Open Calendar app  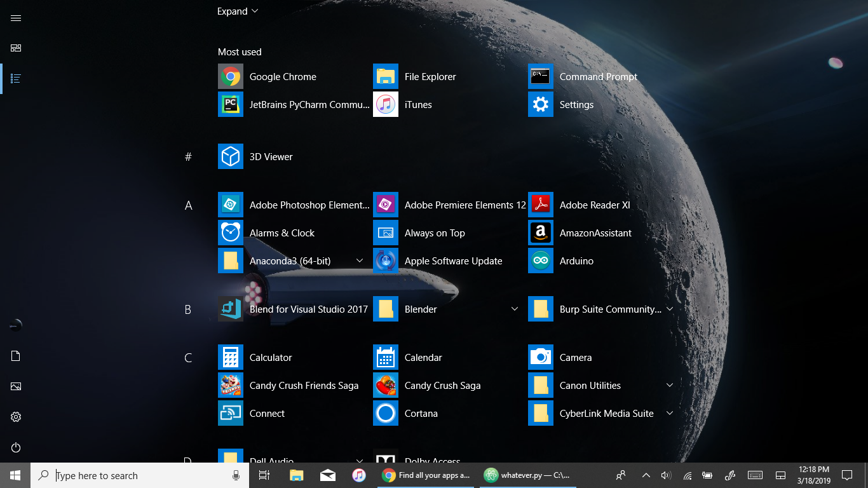click(449, 357)
